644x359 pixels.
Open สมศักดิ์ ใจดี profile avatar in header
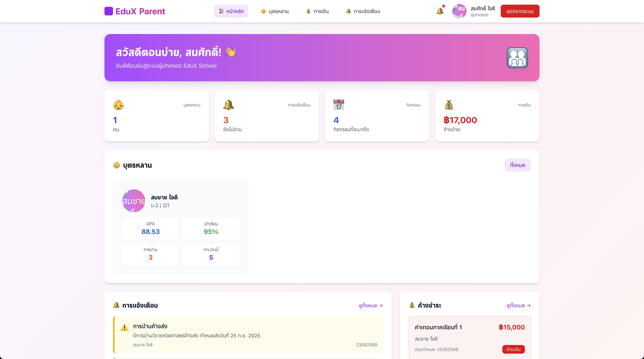[x=459, y=11]
